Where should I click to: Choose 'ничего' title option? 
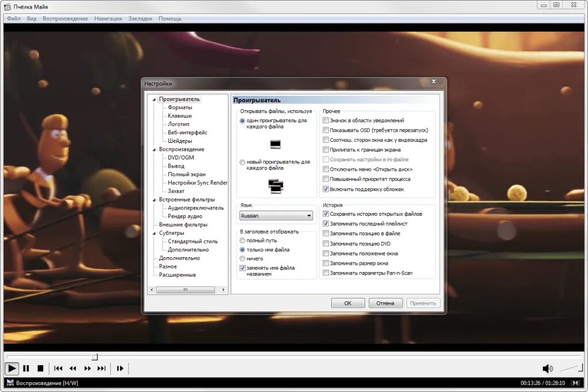[x=242, y=259]
